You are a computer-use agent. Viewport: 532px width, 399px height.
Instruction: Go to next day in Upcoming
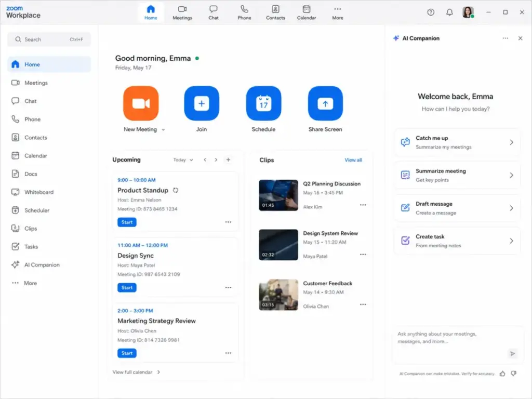[x=216, y=160]
